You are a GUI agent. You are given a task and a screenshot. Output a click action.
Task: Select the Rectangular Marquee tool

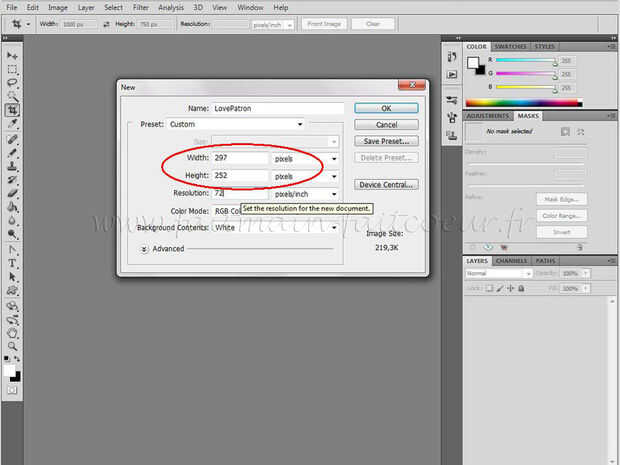click(x=12, y=69)
